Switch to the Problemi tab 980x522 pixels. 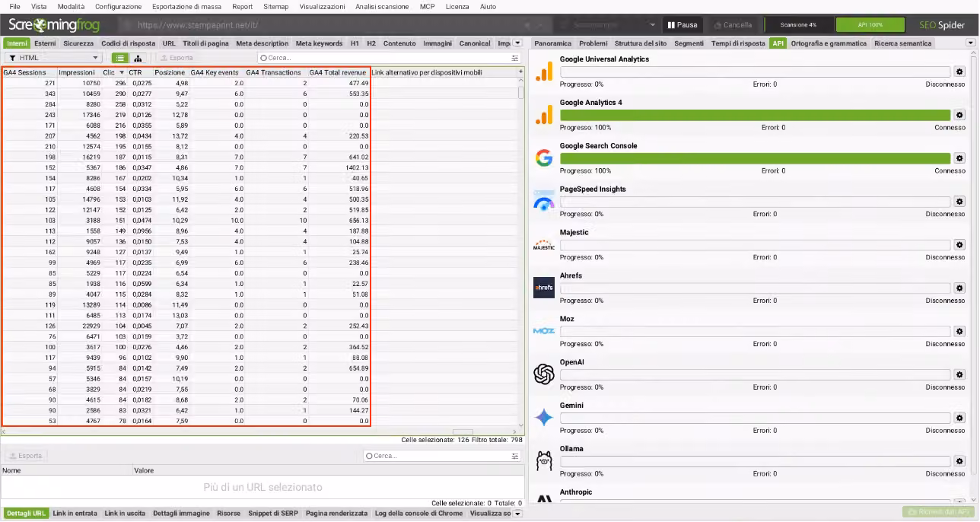593,43
